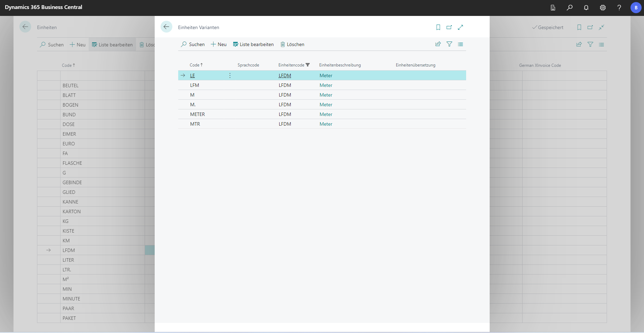Select the METER row code cell
The image size is (644, 333).
click(198, 114)
